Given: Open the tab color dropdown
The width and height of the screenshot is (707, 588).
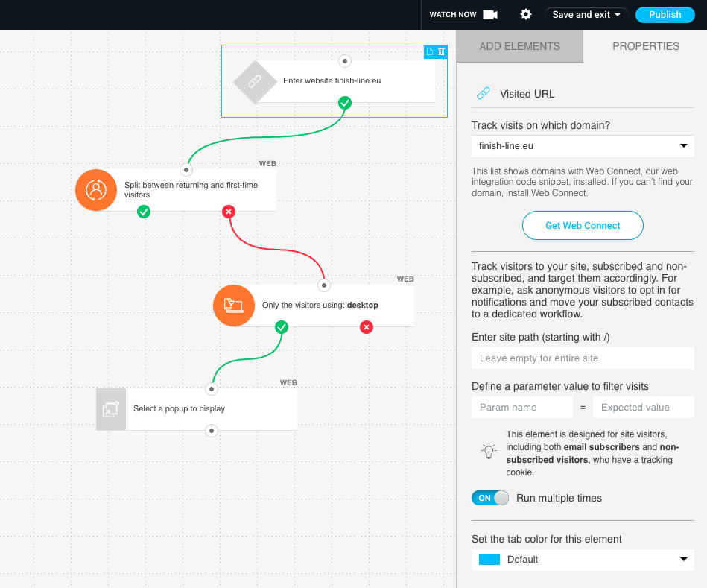Looking at the screenshot, I should (x=583, y=560).
